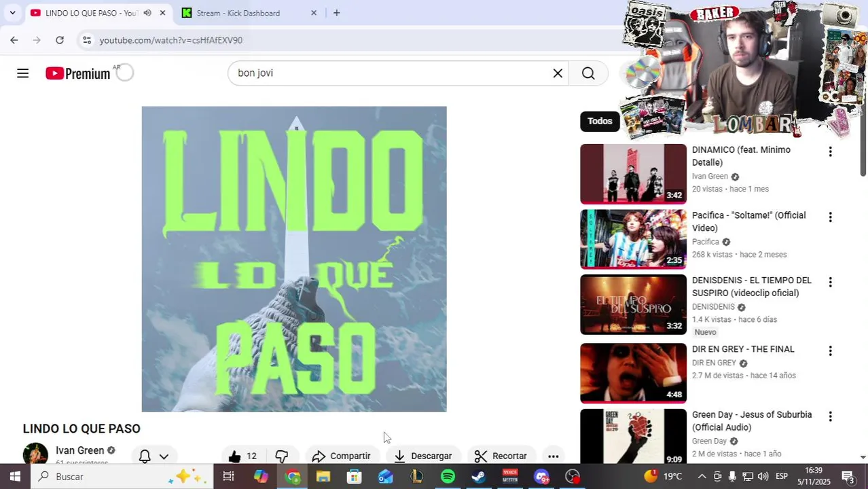Open a new browser tab
The width and height of the screenshot is (868, 489).
(336, 13)
